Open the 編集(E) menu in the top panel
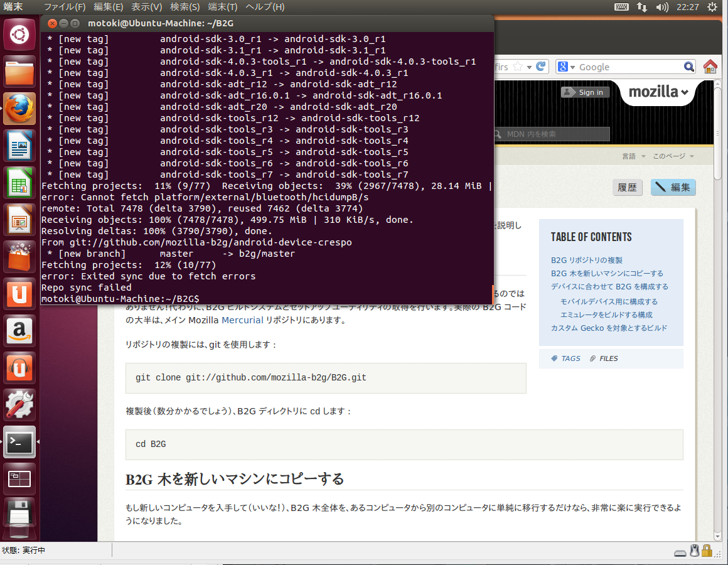Screen dimensions: 728x565 click(108, 7)
